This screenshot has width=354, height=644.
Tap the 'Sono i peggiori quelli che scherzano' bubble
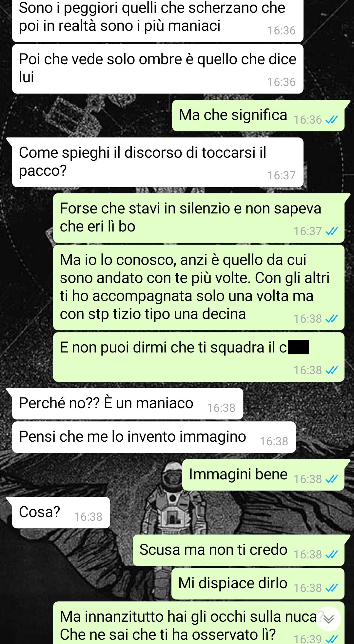(158, 20)
